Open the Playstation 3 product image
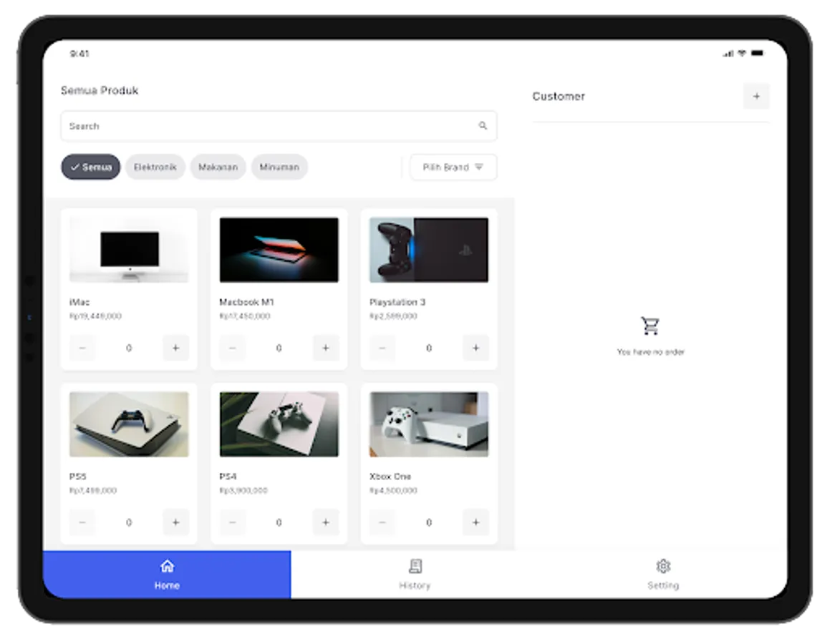 429,250
